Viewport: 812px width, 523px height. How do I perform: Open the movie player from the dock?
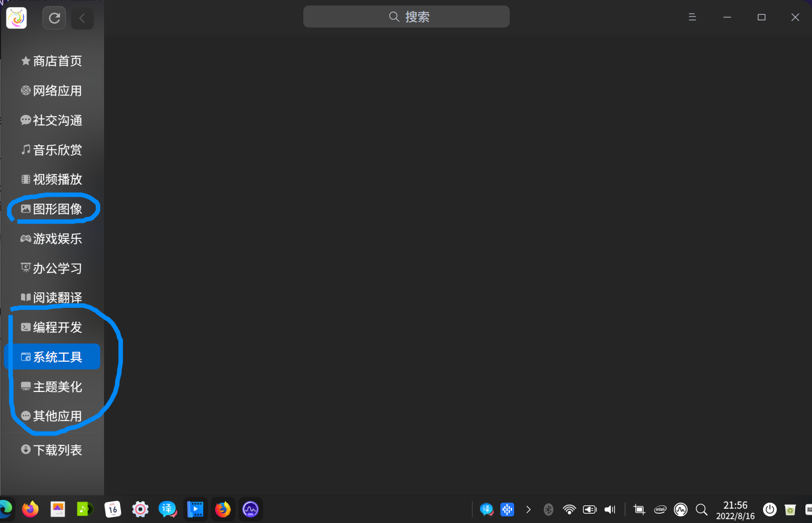[x=195, y=509]
